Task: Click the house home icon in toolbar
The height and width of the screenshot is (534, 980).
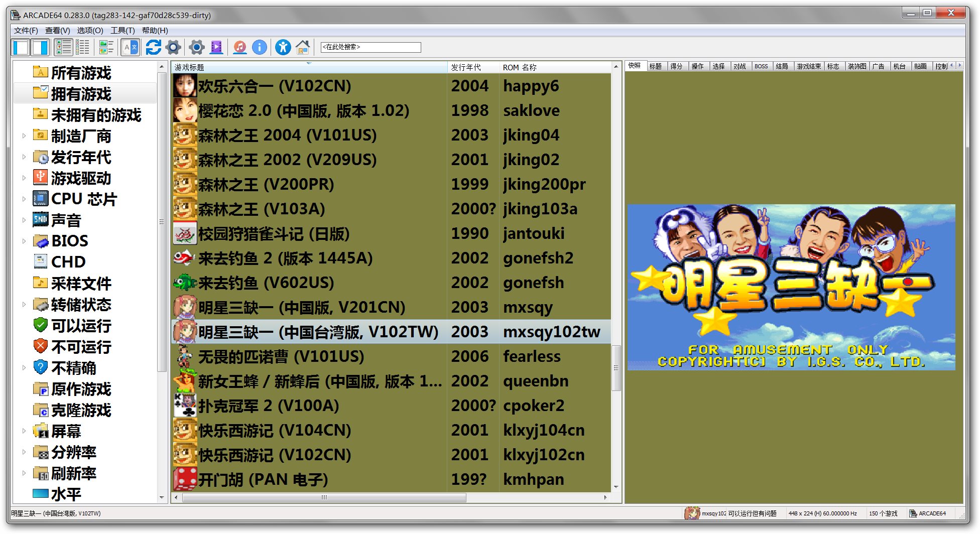Action: (303, 47)
